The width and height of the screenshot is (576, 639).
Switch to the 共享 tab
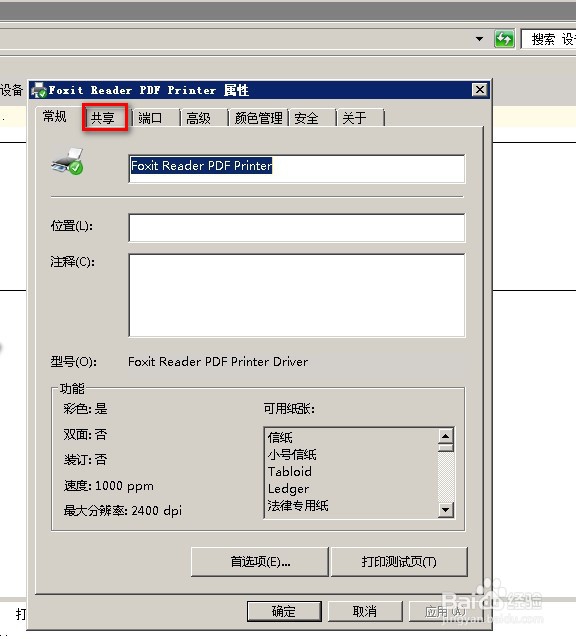[105, 118]
